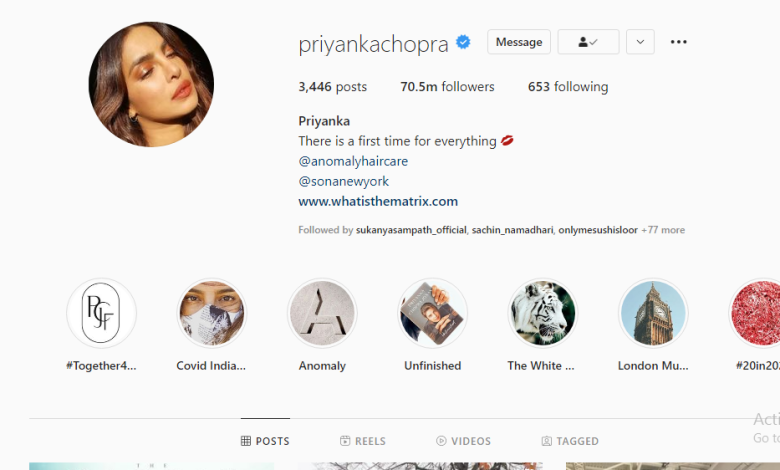View the Covid India highlight circle
The width and height of the screenshot is (780, 470).
211,313
